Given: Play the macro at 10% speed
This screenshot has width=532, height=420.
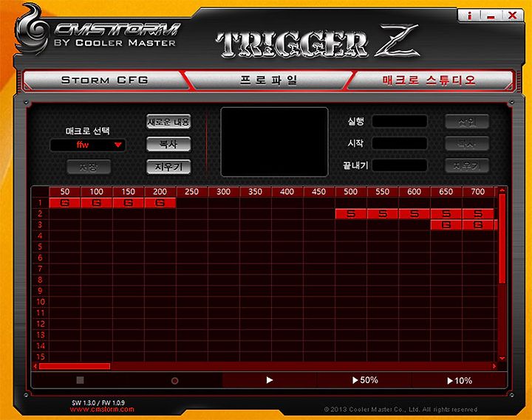Looking at the screenshot, I should 460,380.
